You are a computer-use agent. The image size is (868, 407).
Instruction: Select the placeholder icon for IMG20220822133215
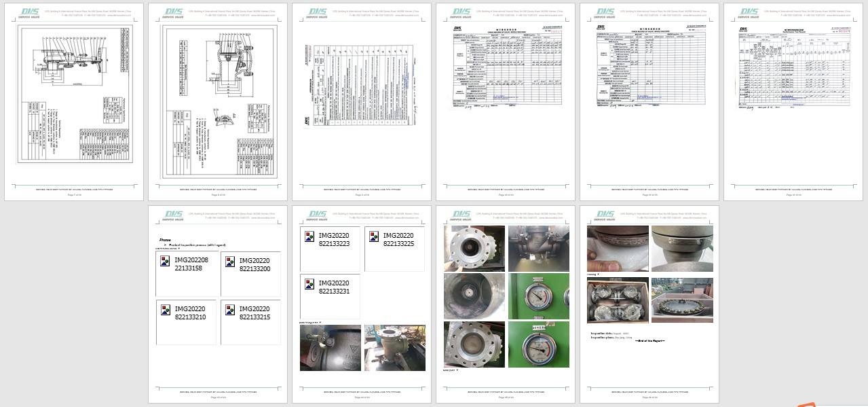coord(230,310)
